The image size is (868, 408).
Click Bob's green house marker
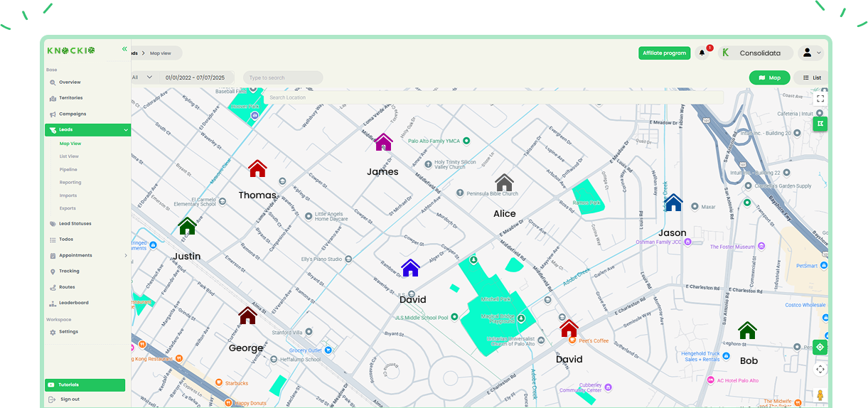747,331
